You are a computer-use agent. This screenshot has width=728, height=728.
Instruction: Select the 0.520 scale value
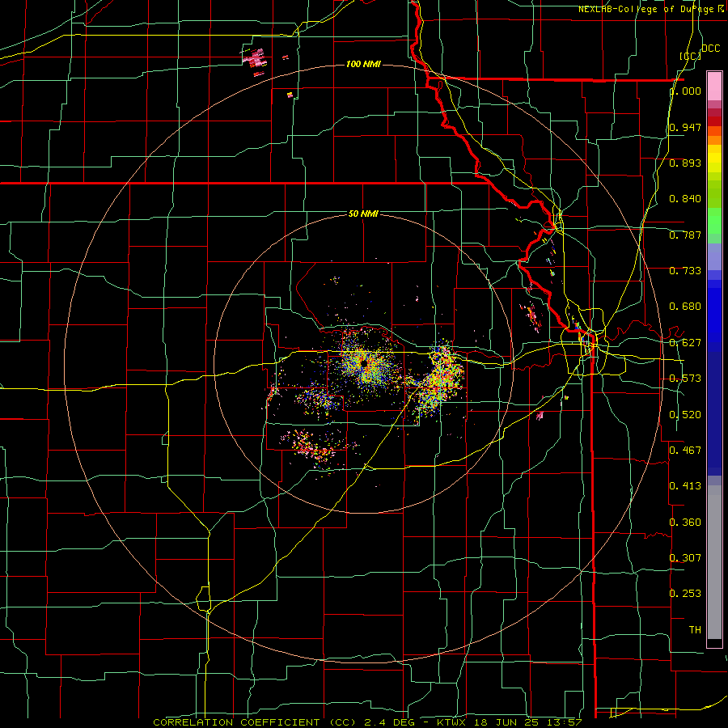click(685, 415)
